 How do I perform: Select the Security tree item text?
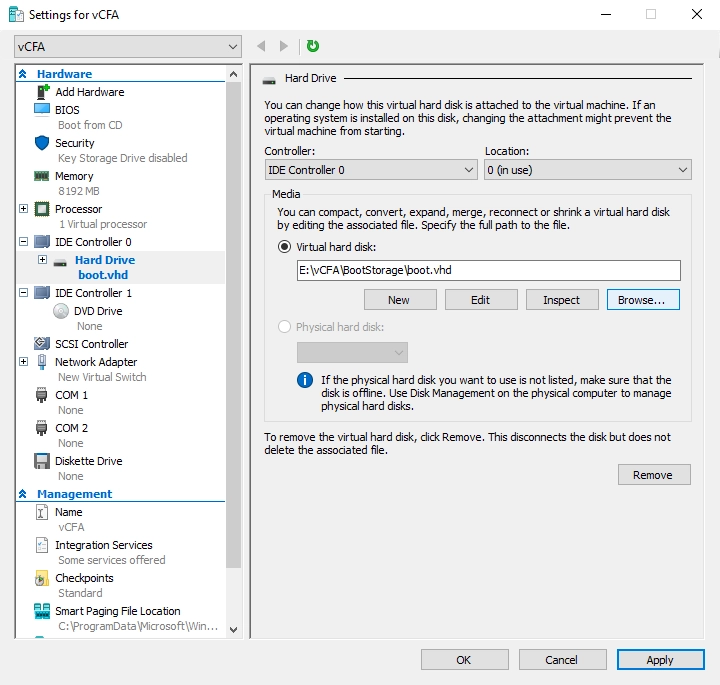click(75, 143)
